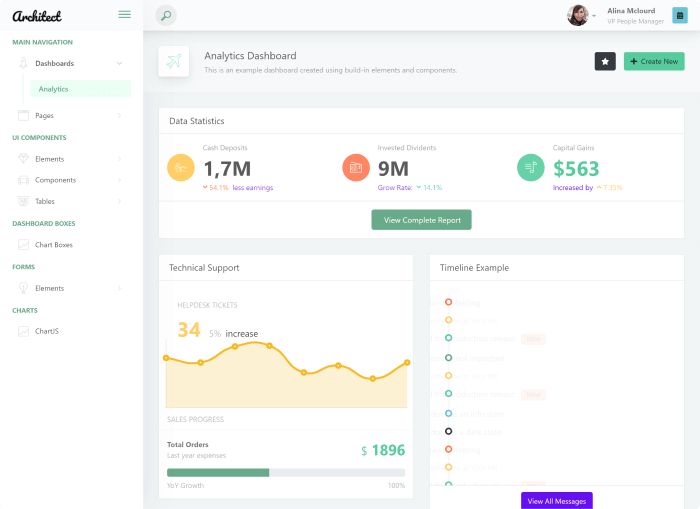Viewport: 700px width, 509px height.
Task: Click the Increased by label
Action: tap(573, 188)
